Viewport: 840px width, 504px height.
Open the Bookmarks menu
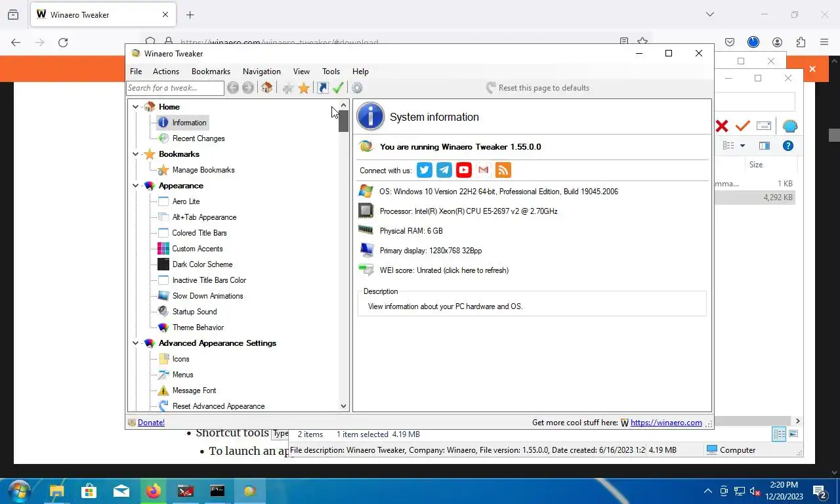pos(211,72)
